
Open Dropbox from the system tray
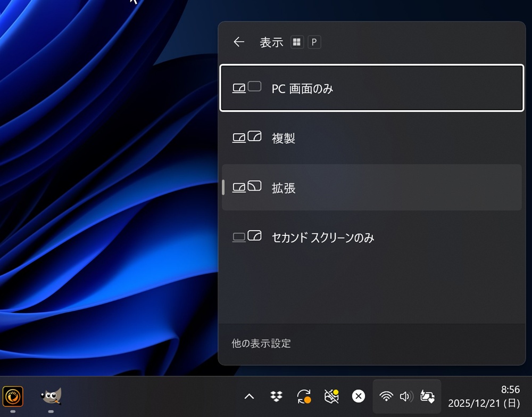(x=276, y=396)
